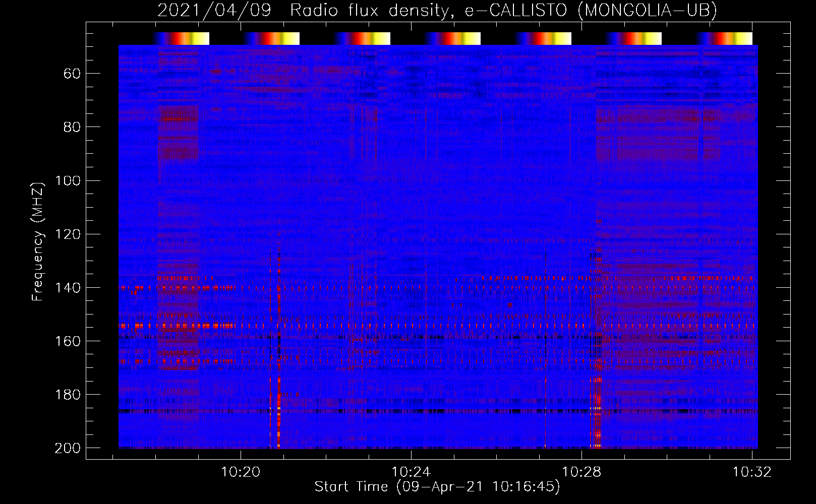Click the 'Frequency (MHZ)' axis label
This screenshot has width=816, height=504.
[38, 241]
